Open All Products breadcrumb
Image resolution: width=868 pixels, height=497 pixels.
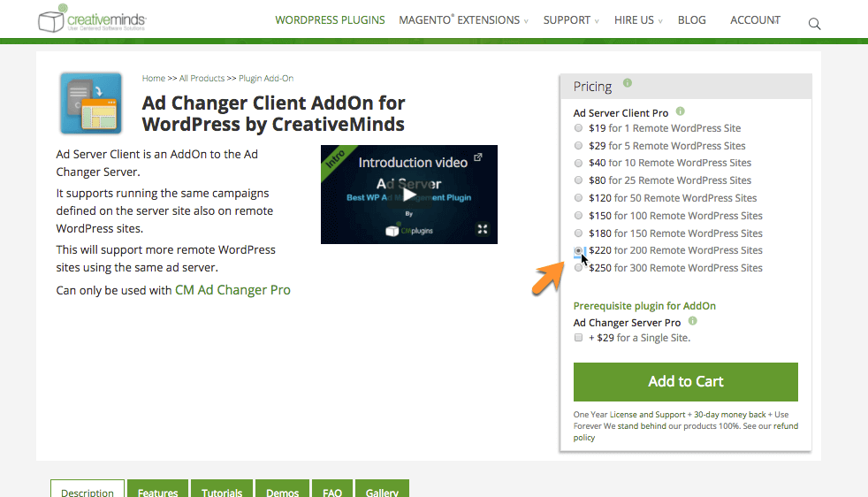pyautogui.click(x=202, y=78)
